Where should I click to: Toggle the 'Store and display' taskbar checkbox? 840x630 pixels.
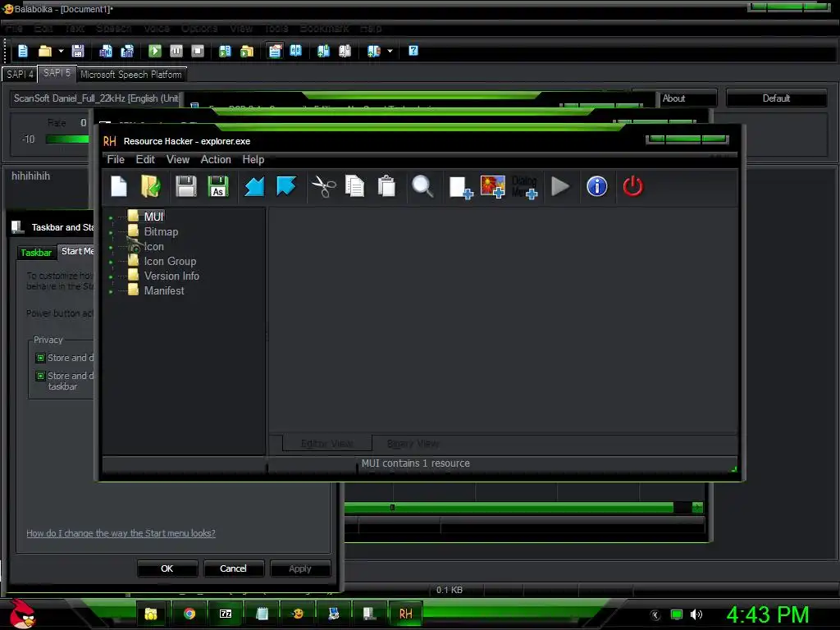click(40, 376)
